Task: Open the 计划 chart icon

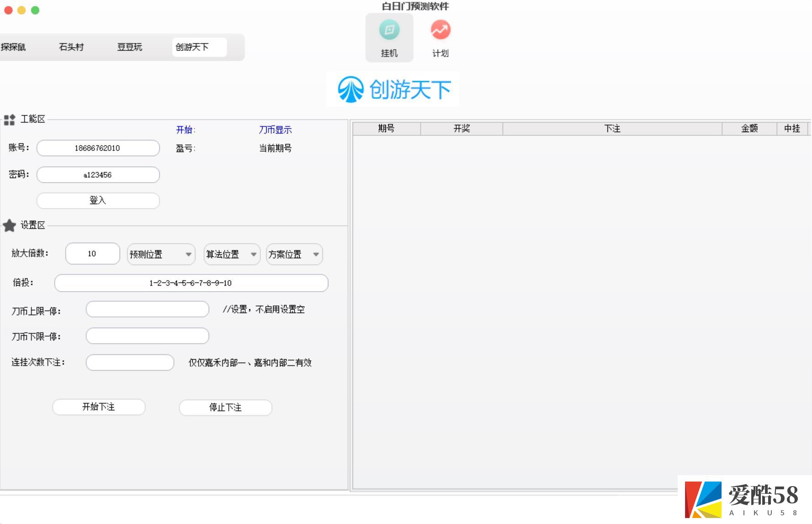Action: (x=440, y=37)
